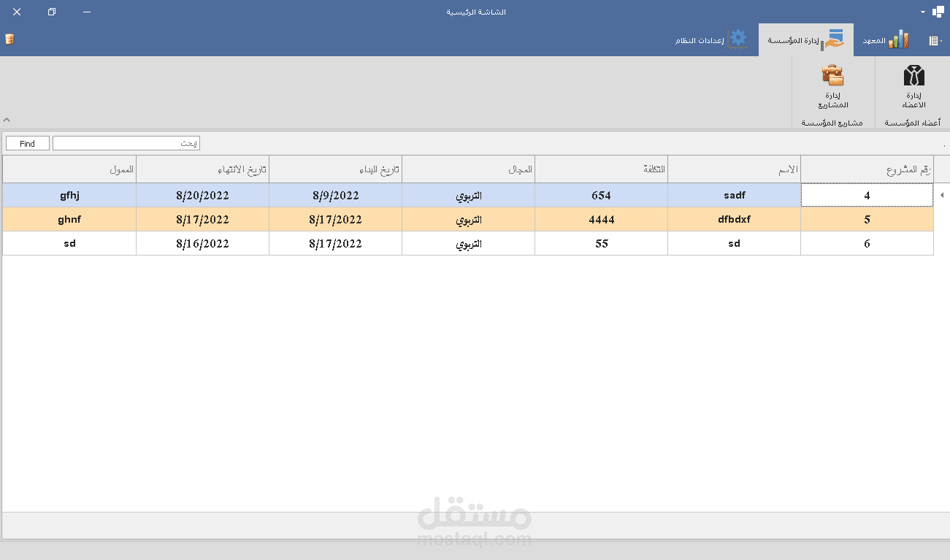
Task: Click التربوي field cell in row 6
Action: click(469, 244)
